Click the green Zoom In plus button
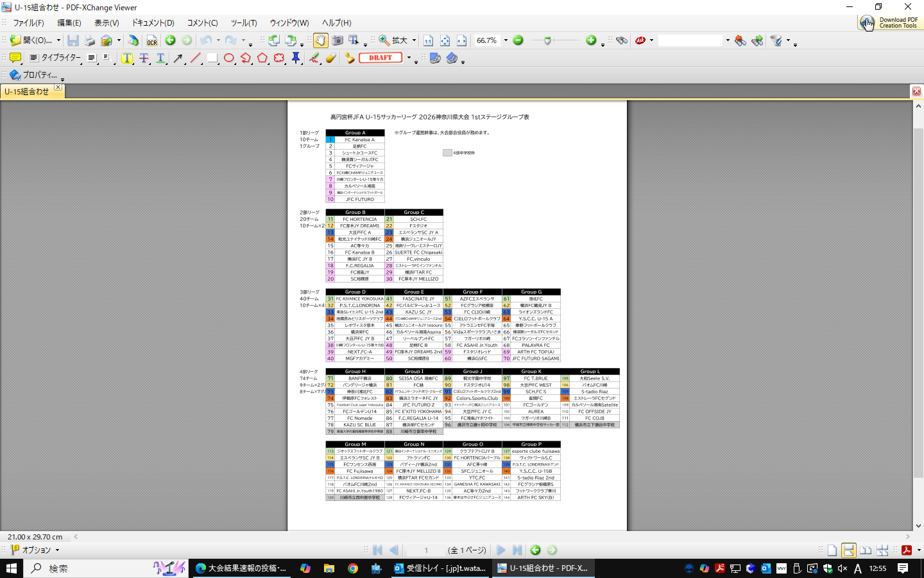This screenshot has width=924, height=578. click(591, 40)
